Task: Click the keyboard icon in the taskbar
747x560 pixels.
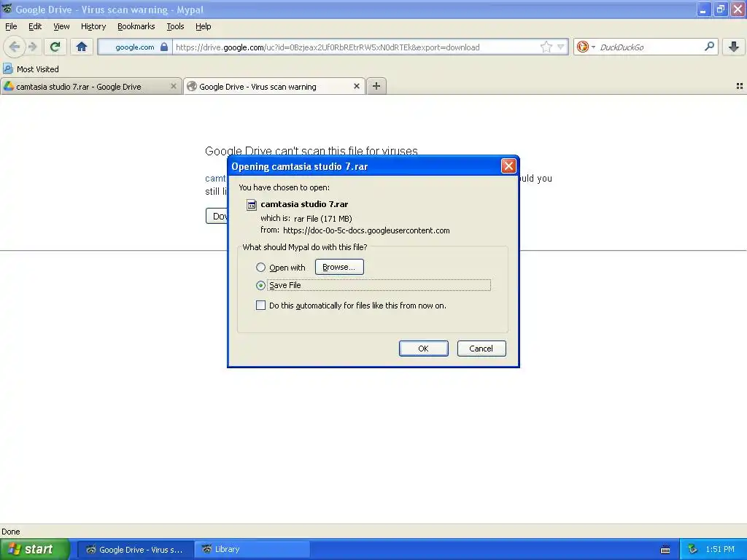Action: pyautogui.click(x=665, y=550)
